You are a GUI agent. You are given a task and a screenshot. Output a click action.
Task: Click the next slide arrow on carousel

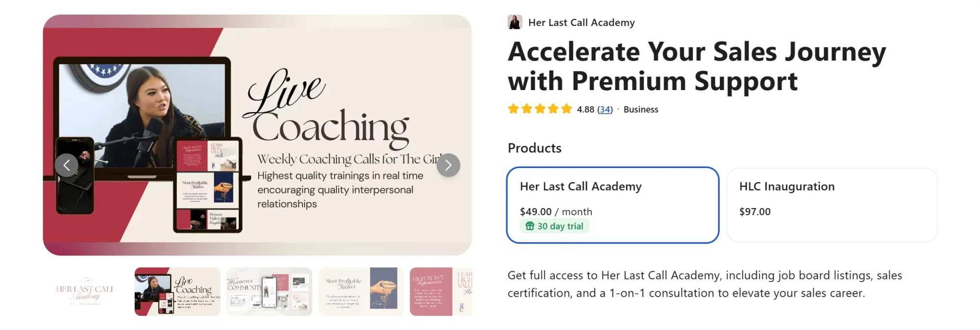point(448,165)
